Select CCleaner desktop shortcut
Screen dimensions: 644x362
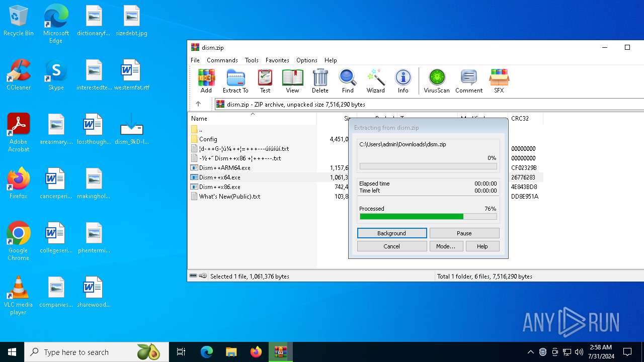point(19,75)
